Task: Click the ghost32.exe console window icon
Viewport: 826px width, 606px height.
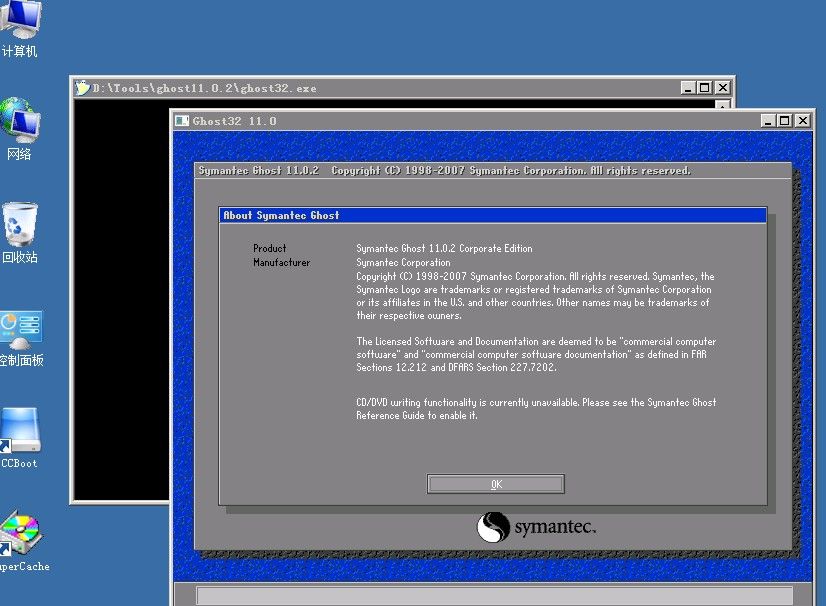Action: click(x=82, y=88)
